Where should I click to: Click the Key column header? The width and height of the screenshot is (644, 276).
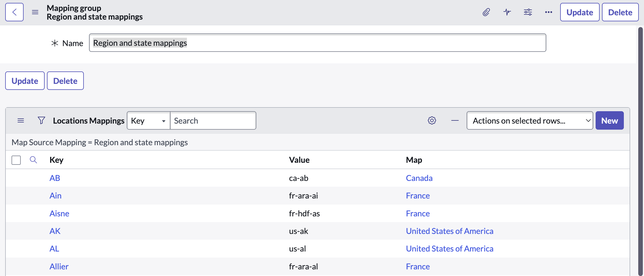[x=56, y=160]
